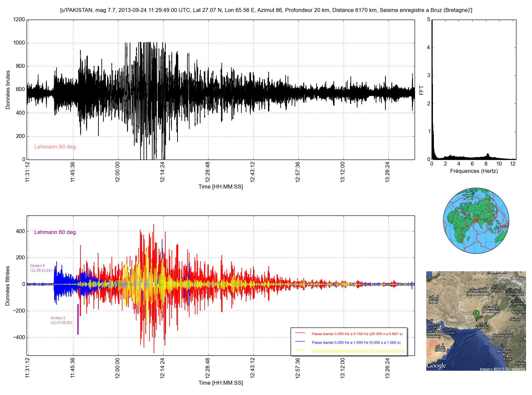Click the 'Ondes P' arrival time label
This screenshot has height=395, width=532.
click(41, 268)
